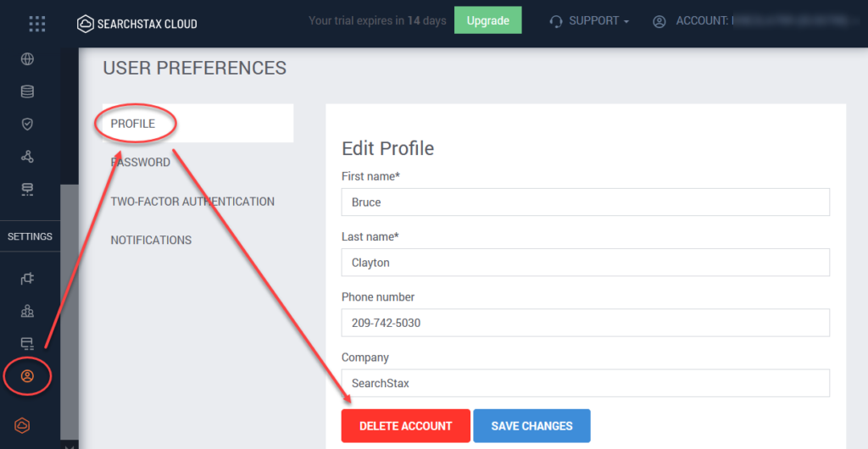Click the integrations plug icon under Settings

(27, 279)
